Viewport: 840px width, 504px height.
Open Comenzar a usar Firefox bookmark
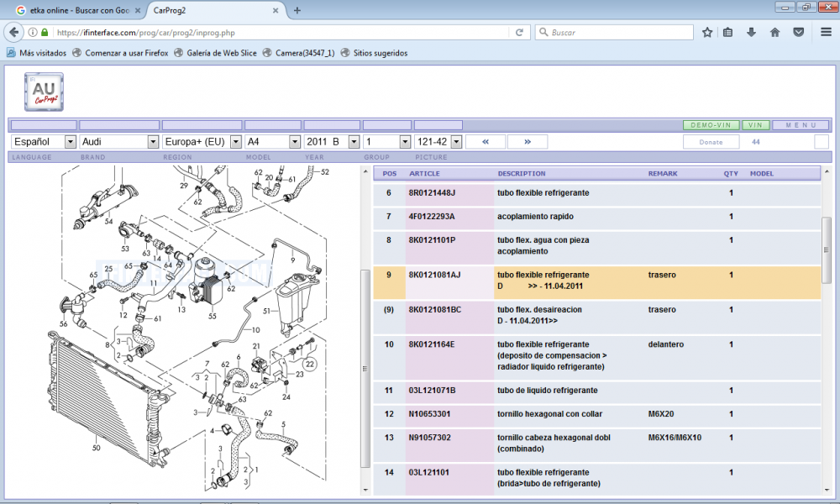point(120,53)
